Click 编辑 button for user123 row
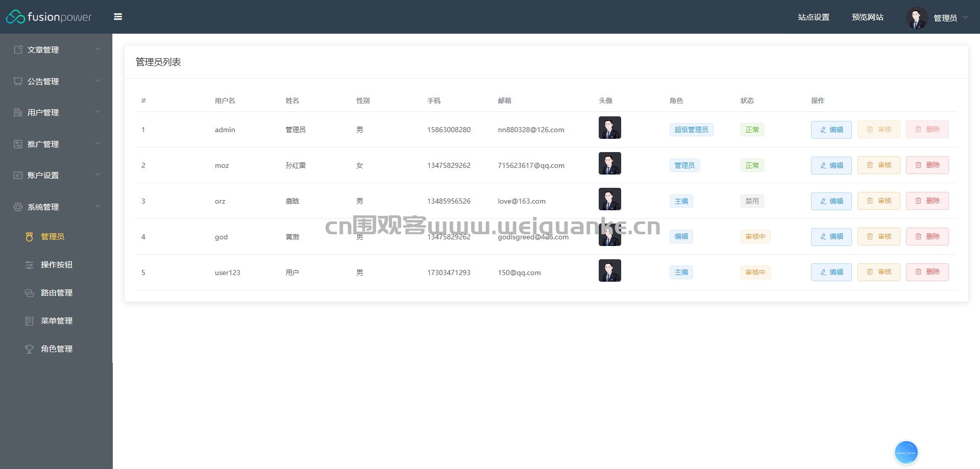980x469 pixels. pos(831,273)
